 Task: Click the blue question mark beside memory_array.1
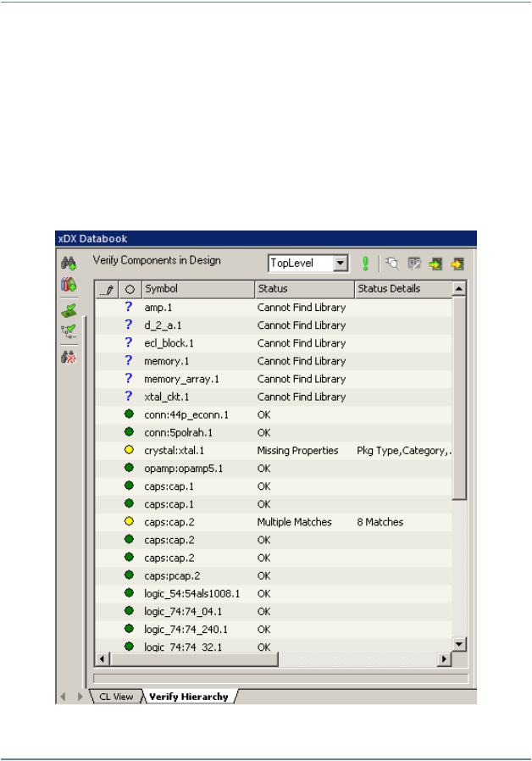coord(129,379)
